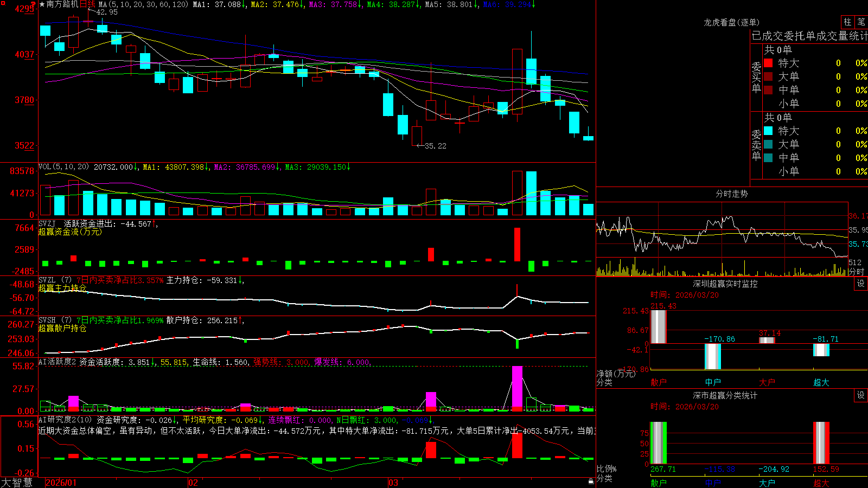Click 中户 bar showing -170.86
The image size is (868, 488).
tap(712, 356)
